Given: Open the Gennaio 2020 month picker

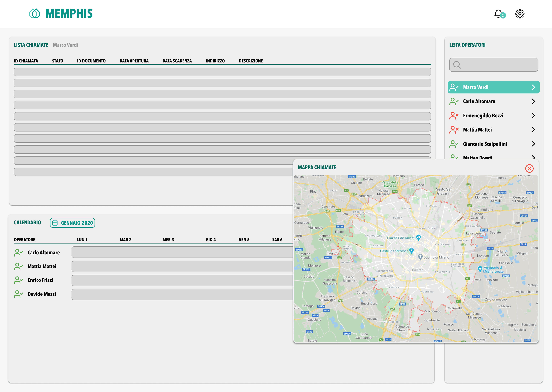Looking at the screenshot, I should click(72, 223).
